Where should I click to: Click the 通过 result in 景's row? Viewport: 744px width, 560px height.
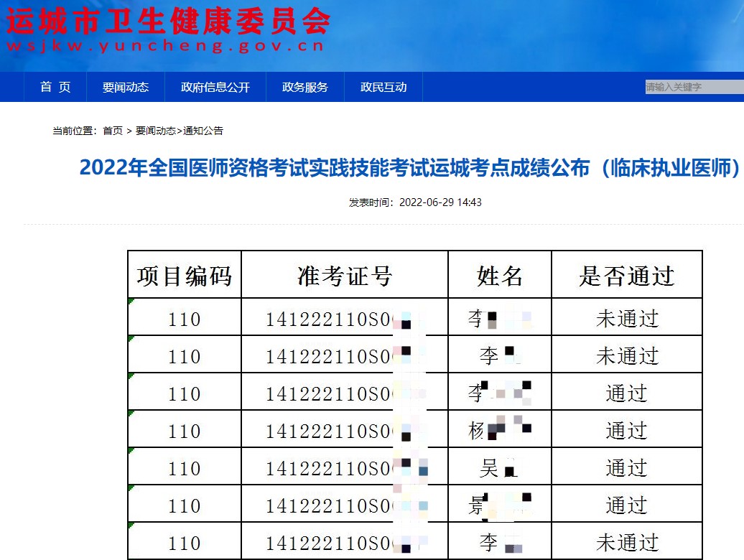[626, 505]
